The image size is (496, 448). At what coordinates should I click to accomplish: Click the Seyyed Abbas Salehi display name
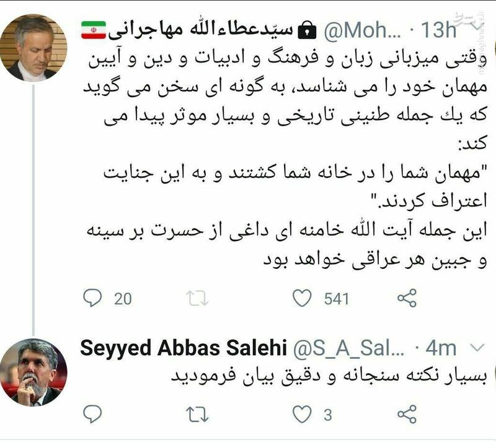pyautogui.click(x=183, y=348)
